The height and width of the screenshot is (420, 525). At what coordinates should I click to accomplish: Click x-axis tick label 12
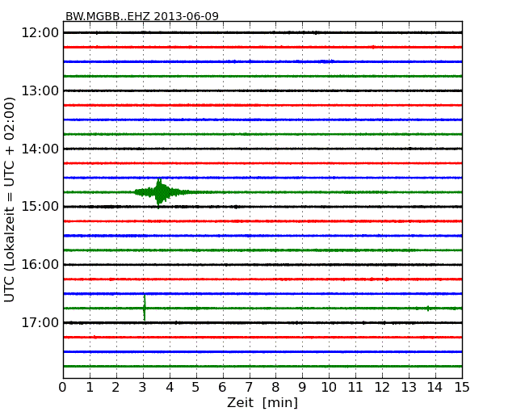(x=382, y=388)
